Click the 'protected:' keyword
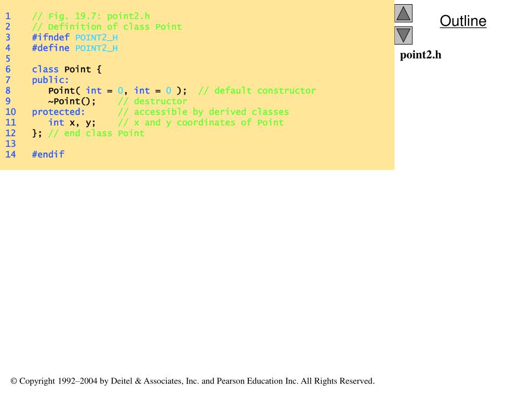The image size is (532, 399). [58, 112]
